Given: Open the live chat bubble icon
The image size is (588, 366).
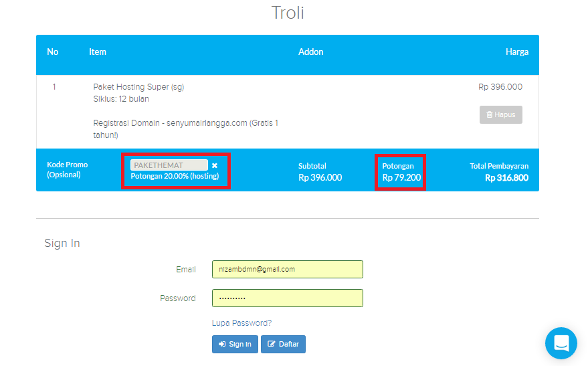Looking at the screenshot, I should (561, 343).
